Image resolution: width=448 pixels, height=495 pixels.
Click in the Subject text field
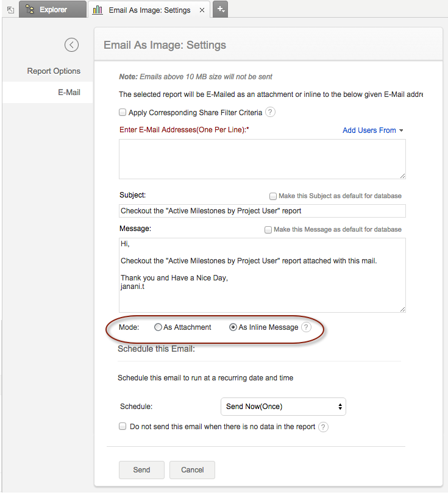[262, 211]
